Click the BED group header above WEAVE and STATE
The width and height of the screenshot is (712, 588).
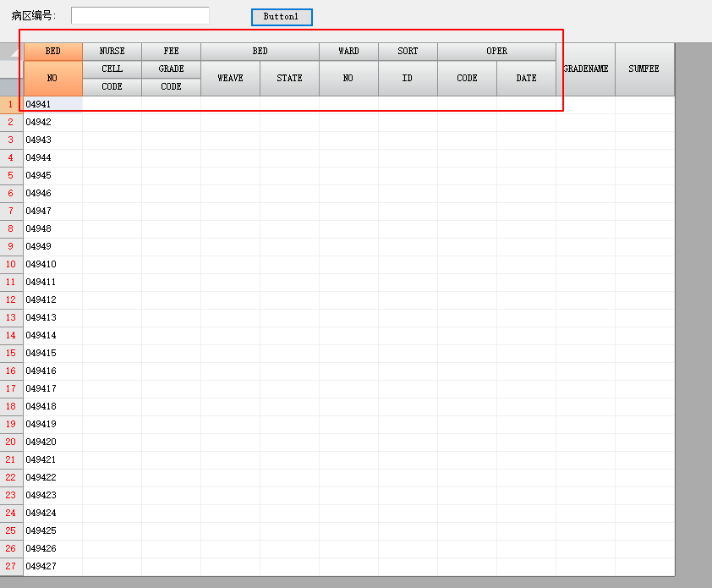point(260,52)
